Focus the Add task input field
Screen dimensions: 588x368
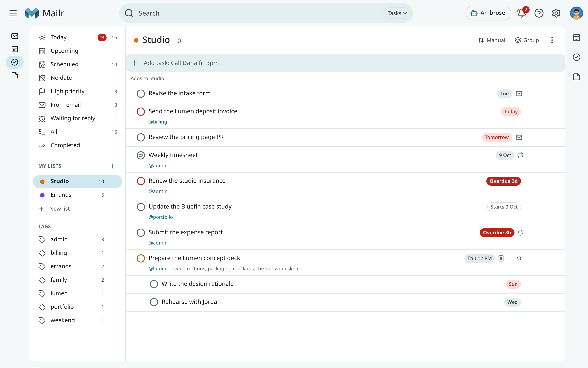pos(345,63)
